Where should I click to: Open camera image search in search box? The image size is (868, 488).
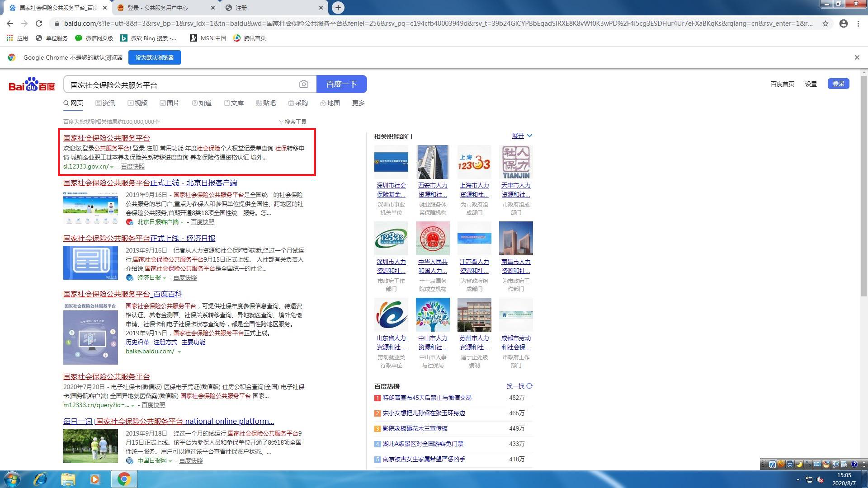[304, 84]
